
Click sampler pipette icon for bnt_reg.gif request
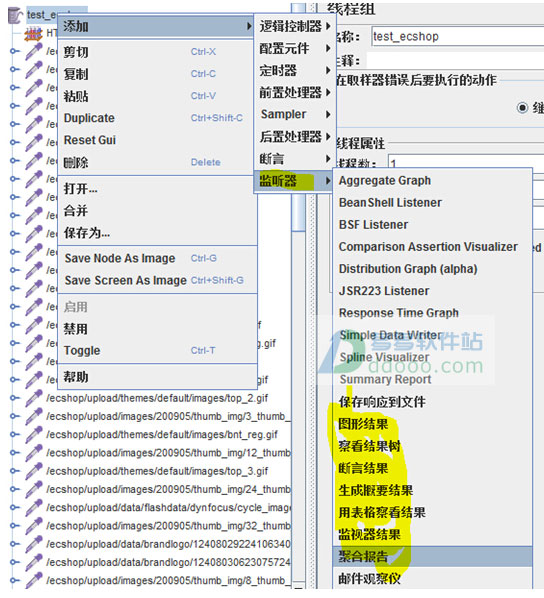click(x=34, y=435)
